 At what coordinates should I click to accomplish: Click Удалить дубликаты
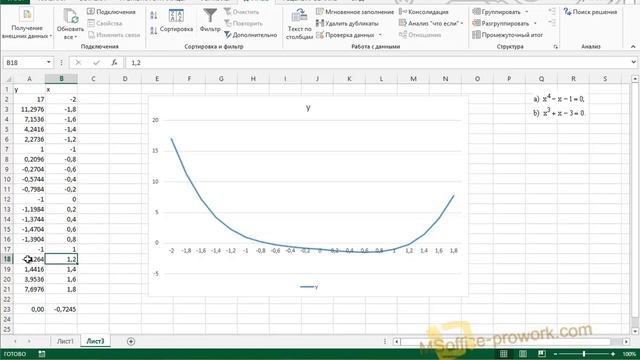[347, 23]
